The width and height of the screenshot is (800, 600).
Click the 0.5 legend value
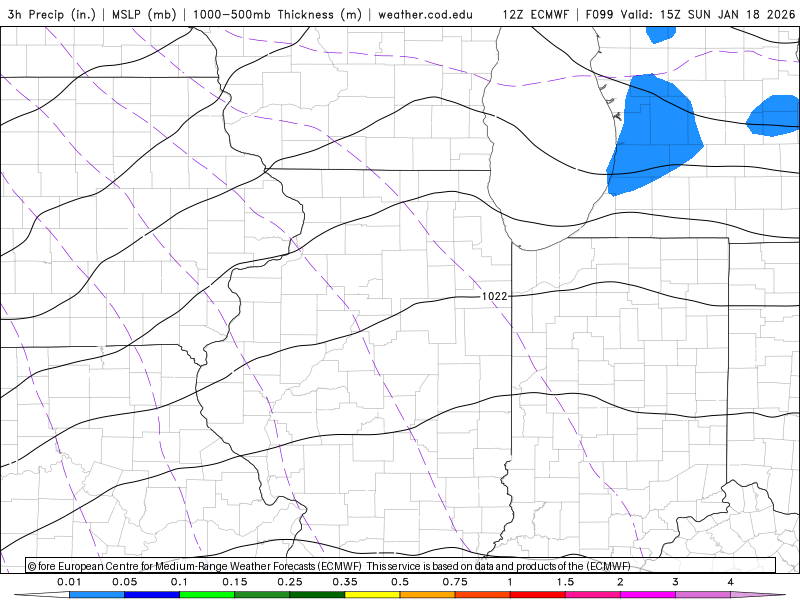[x=400, y=582]
